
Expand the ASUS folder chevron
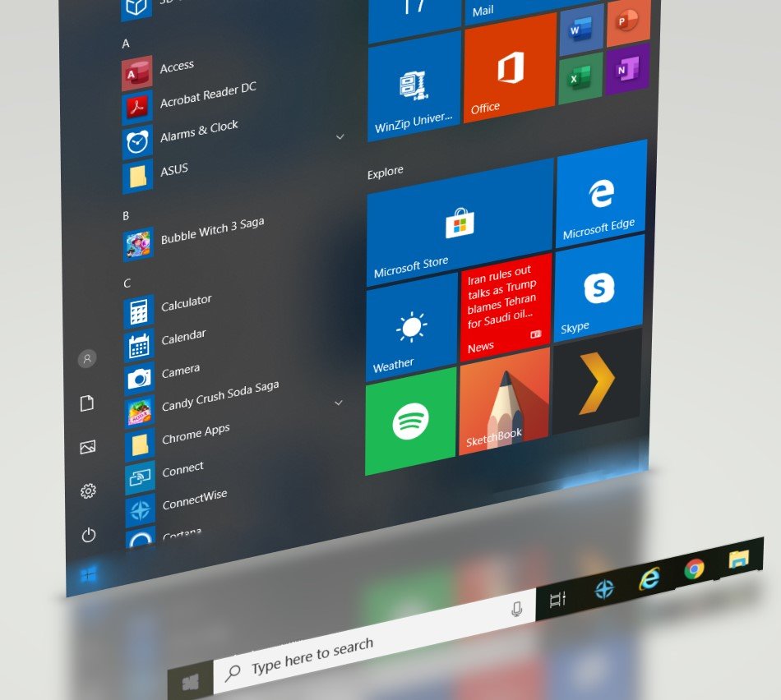tap(340, 136)
